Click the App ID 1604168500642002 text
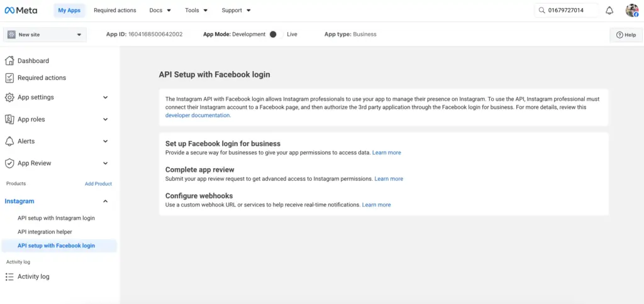 pos(144,35)
